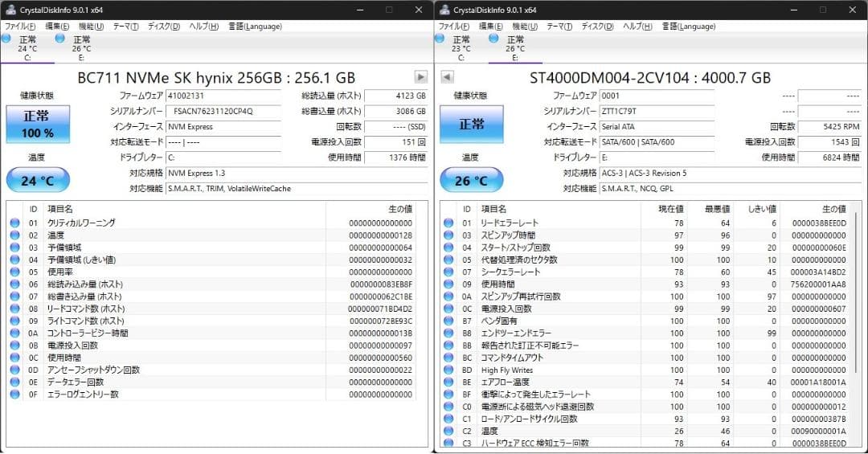868x454 pixels.
Task: Click CrystalDiskInfo app icon in right title bar
Action: point(444,10)
